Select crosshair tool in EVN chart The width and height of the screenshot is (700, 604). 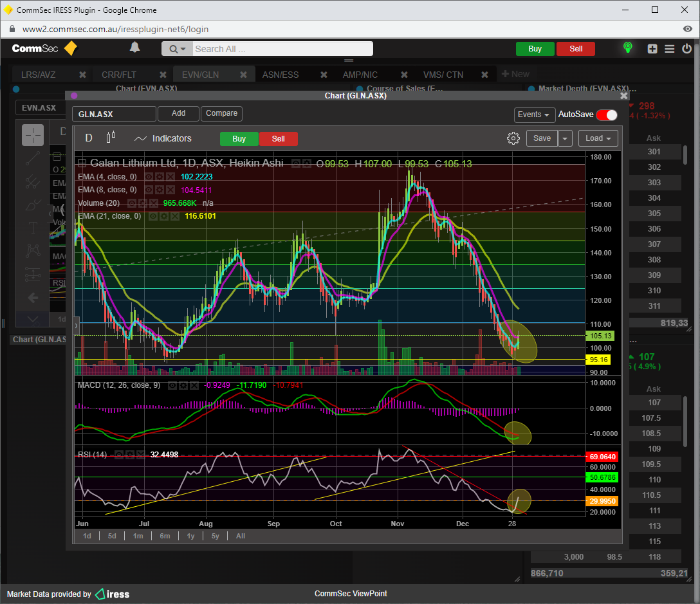pyautogui.click(x=33, y=135)
